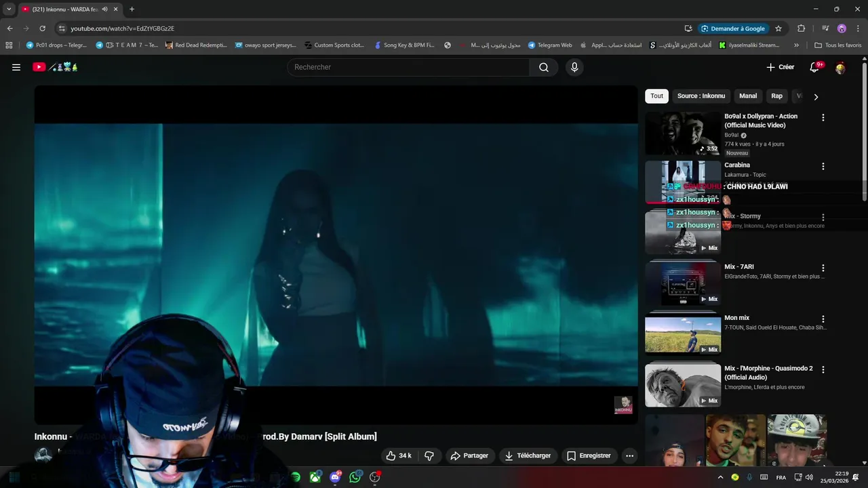Show next category chips arrow
Viewport: 868px width, 488px height.
(816, 96)
